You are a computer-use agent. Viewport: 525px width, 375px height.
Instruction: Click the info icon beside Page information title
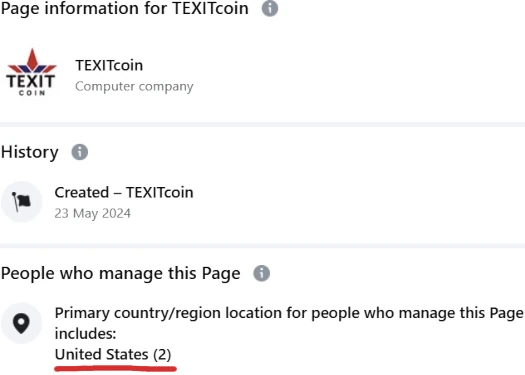pyautogui.click(x=270, y=8)
